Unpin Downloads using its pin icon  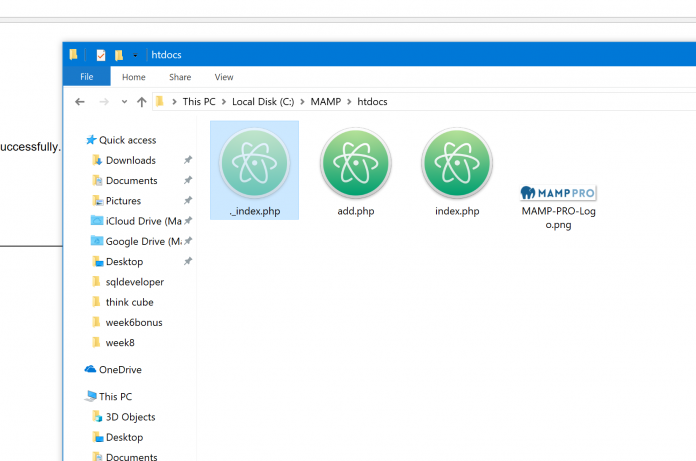coord(188,160)
